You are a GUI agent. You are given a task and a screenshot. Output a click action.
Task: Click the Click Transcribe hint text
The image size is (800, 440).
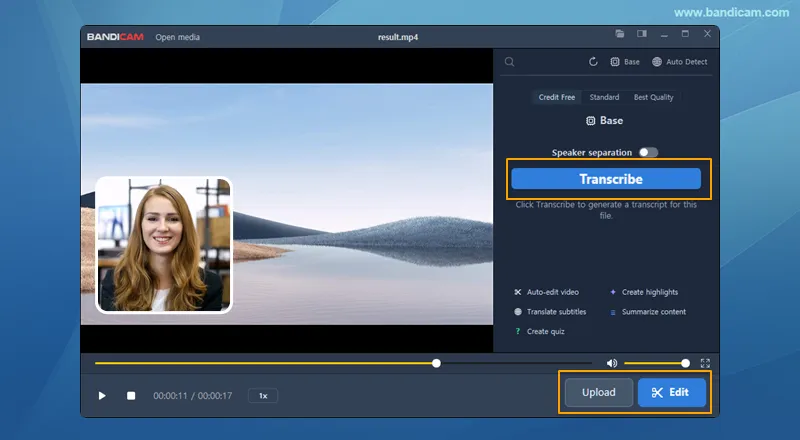(606, 210)
